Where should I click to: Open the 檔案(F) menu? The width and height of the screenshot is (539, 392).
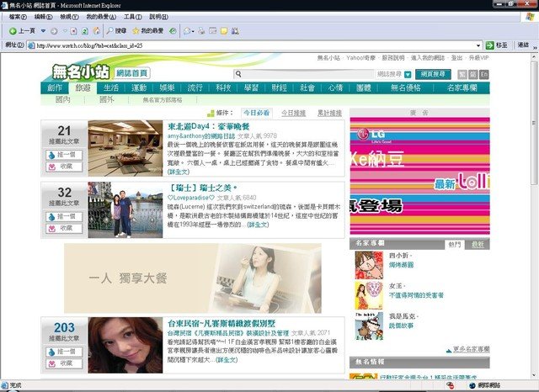click(18, 17)
